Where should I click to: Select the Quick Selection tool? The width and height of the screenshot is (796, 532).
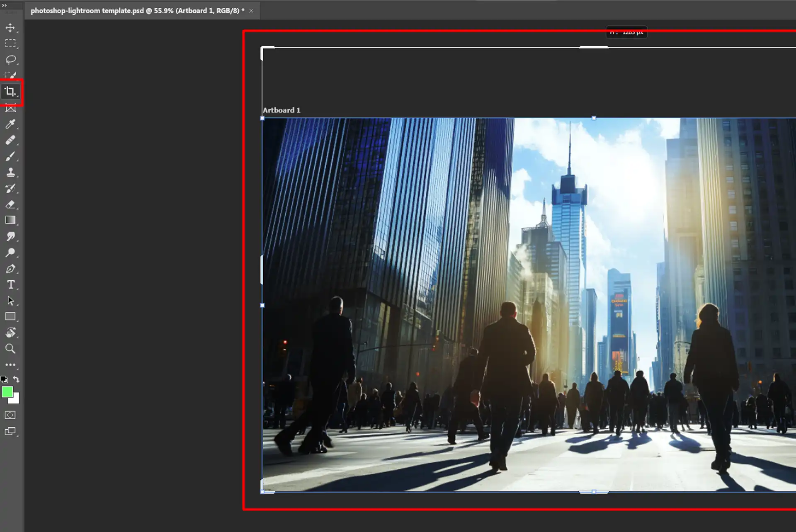10,75
